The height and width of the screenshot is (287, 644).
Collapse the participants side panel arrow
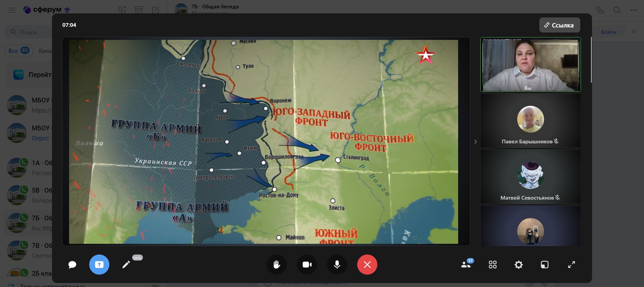click(475, 142)
